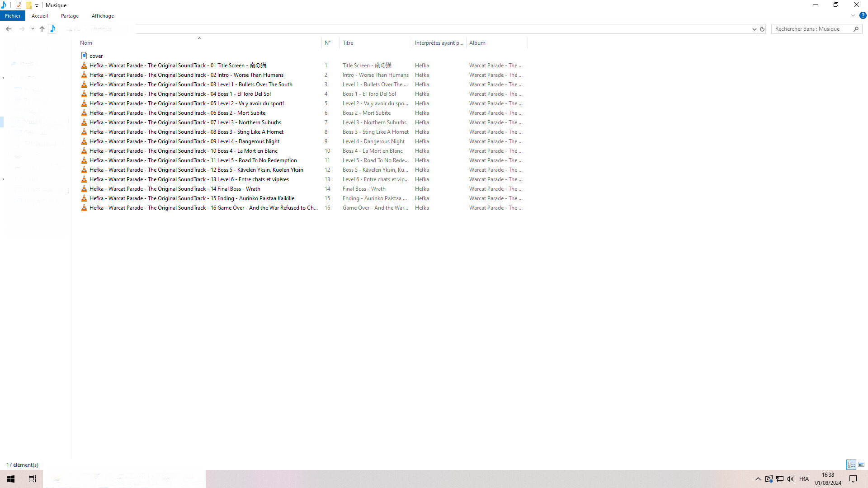Click the refresh button in address bar
868x488 pixels.
coord(762,29)
